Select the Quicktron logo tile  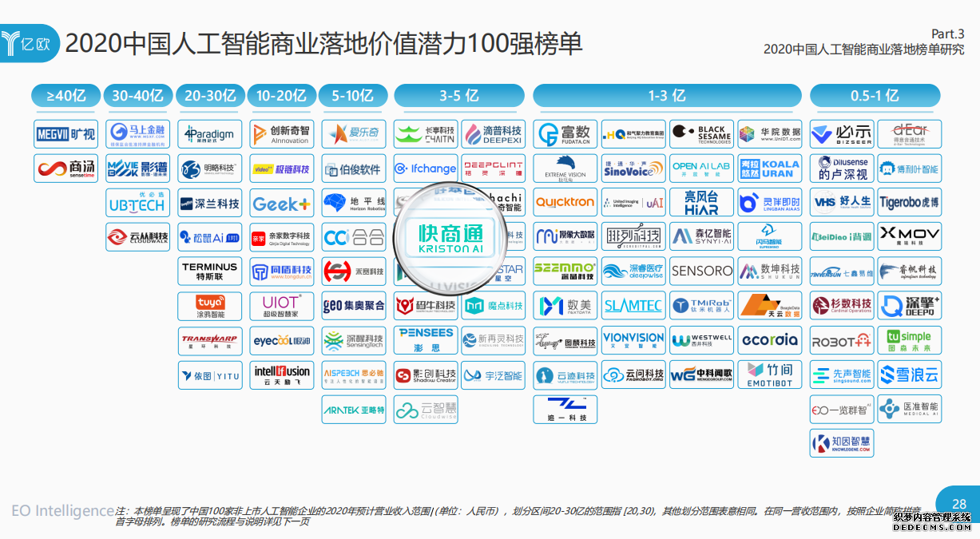565,203
